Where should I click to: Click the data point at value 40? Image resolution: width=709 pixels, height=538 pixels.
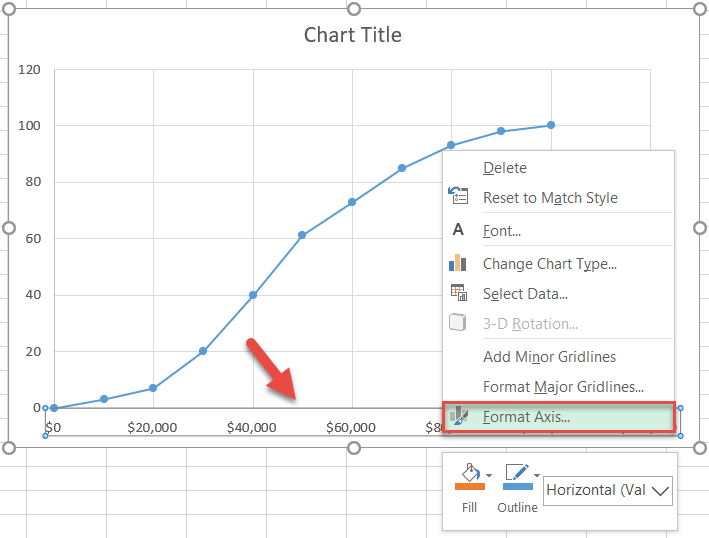point(253,295)
